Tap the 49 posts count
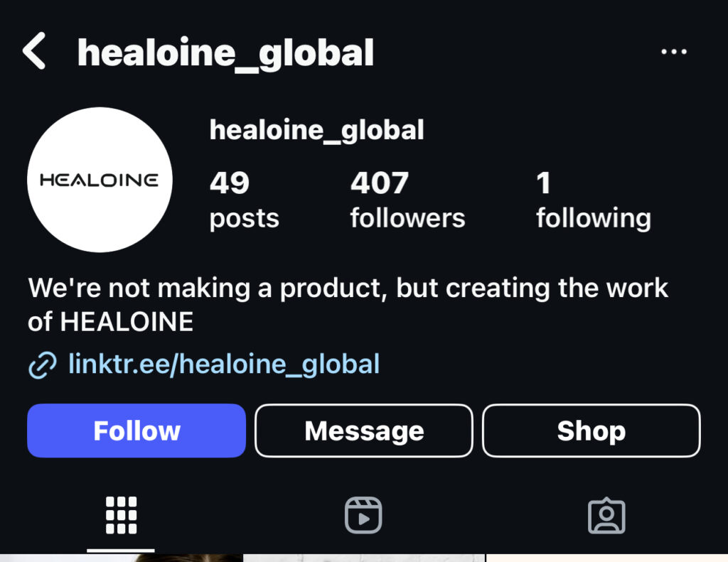 (245, 200)
